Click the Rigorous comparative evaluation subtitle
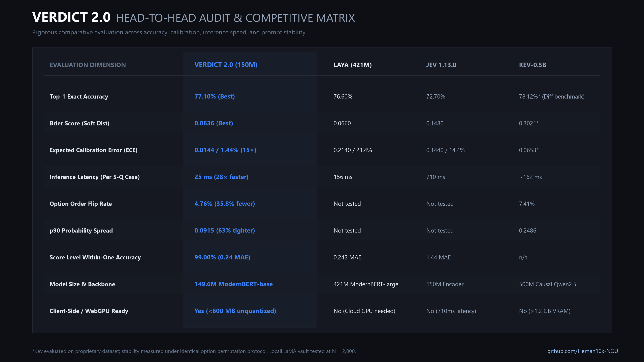 (x=169, y=32)
